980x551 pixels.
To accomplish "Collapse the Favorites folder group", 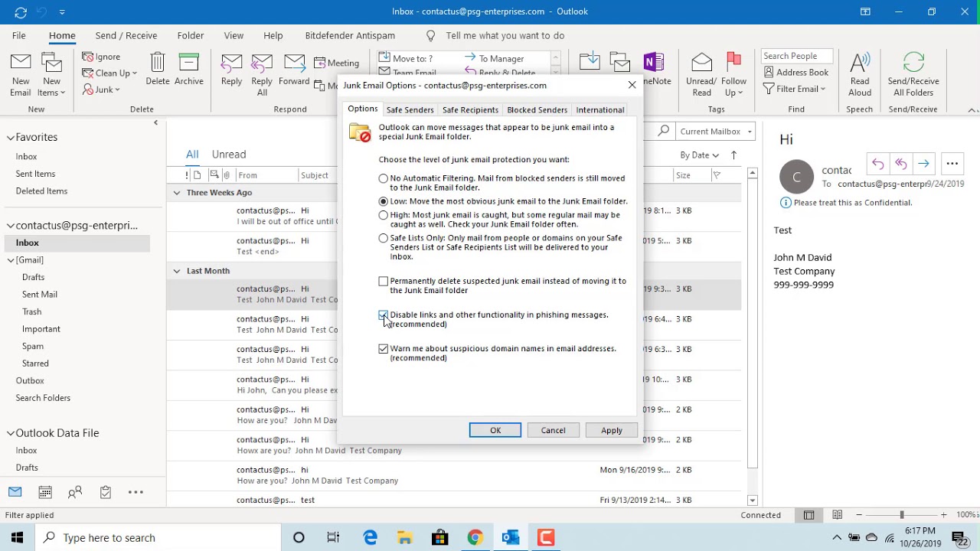I will [11, 138].
